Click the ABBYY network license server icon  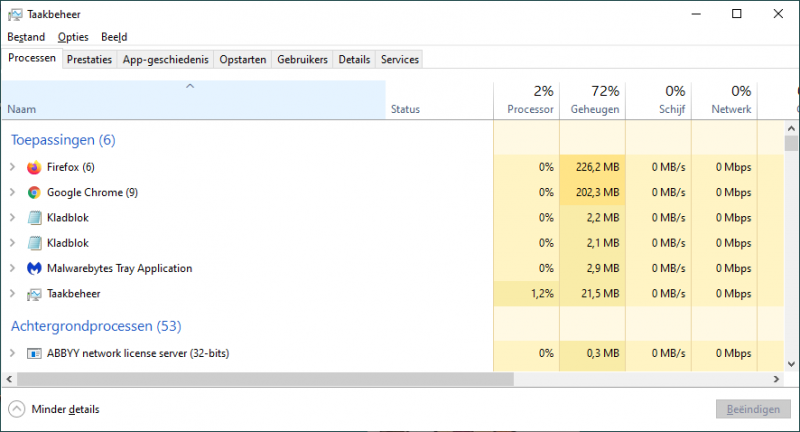[34, 353]
